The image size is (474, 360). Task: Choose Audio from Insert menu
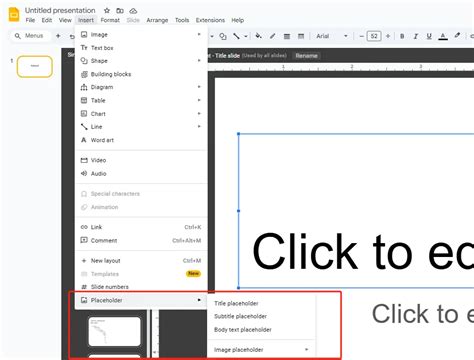[141, 173]
